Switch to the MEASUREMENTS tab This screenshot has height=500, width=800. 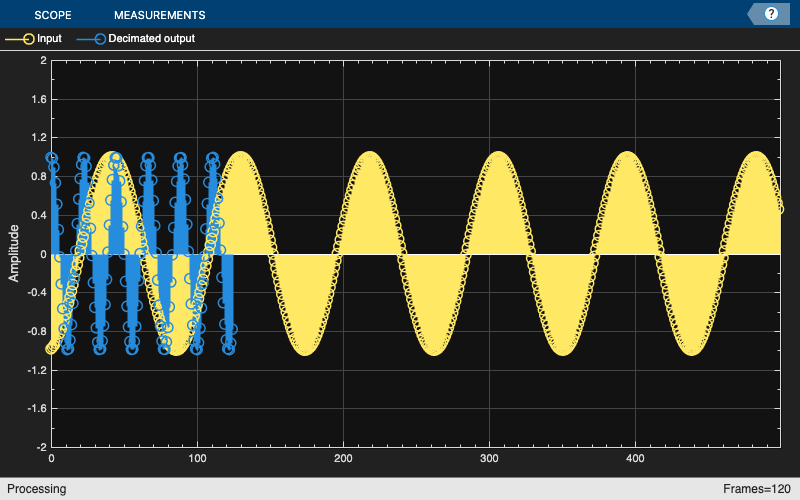(x=160, y=15)
